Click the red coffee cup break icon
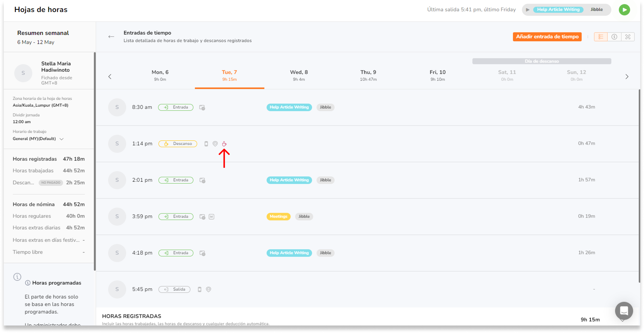The width and height of the screenshot is (644, 333). click(224, 144)
